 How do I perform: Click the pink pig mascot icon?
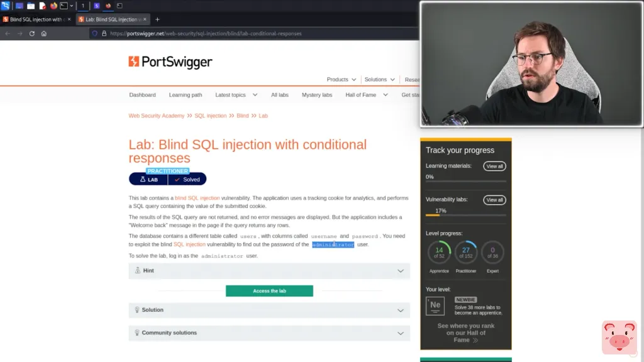[x=619, y=337]
